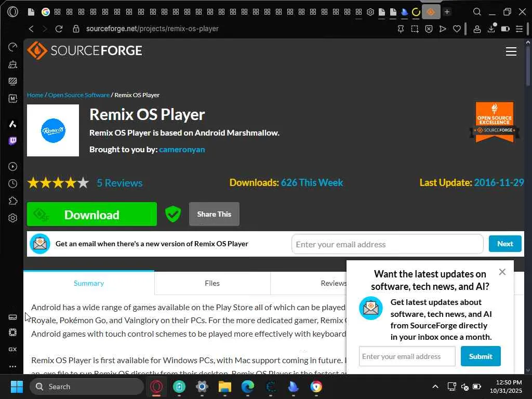Open the clock and date panel
532x399 pixels.
click(506, 387)
